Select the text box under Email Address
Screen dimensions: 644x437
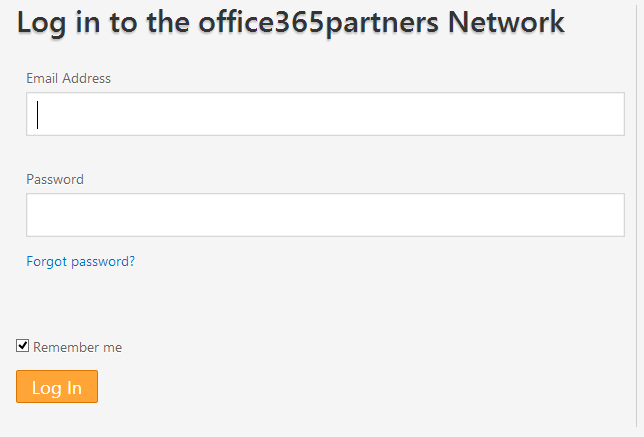[325, 114]
